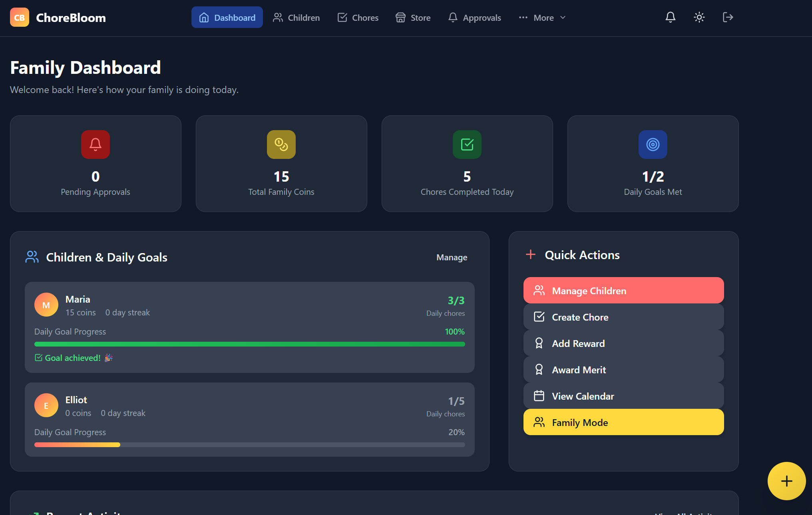Click the Daily Goals Met target icon
The image size is (812, 515).
[x=653, y=144]
